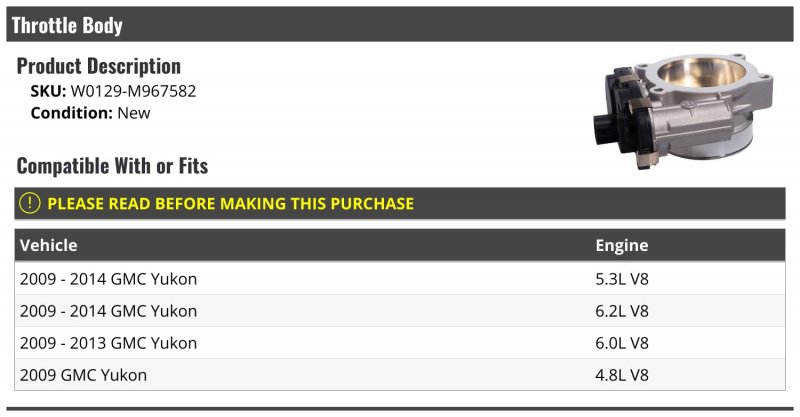
Task: Click the Condition: New text
Action: pos(90,113)
